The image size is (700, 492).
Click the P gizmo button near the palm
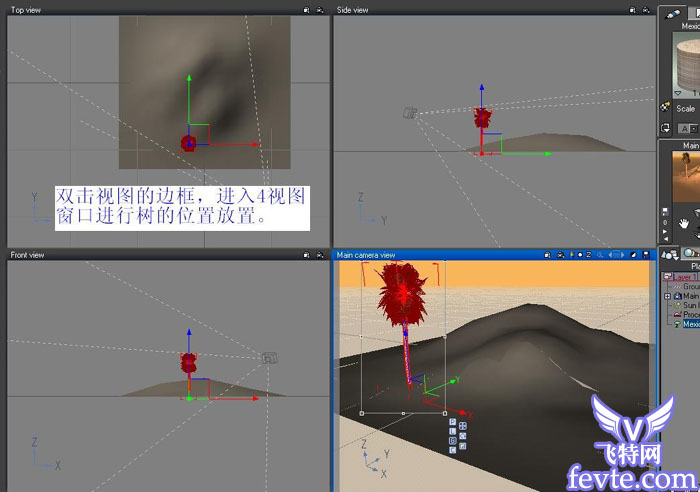click(x=452, y=422)
